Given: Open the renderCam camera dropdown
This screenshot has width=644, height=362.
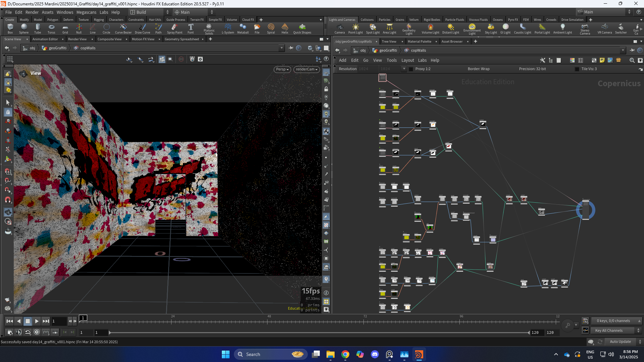Looking at the screenshot, I should [x=307, y=69].
